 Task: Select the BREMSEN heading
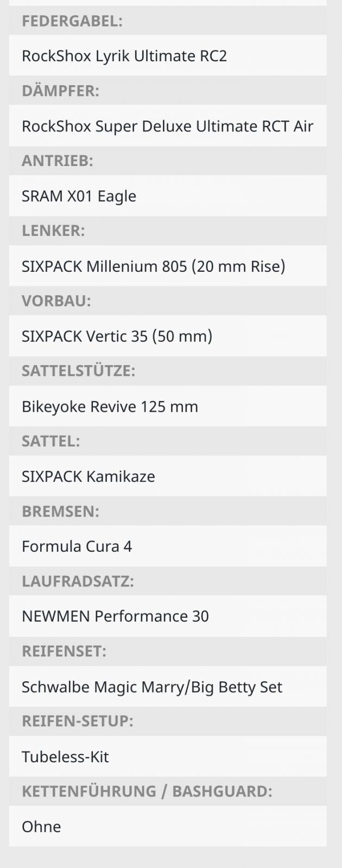pyautogui.click(x=61, y=511)
